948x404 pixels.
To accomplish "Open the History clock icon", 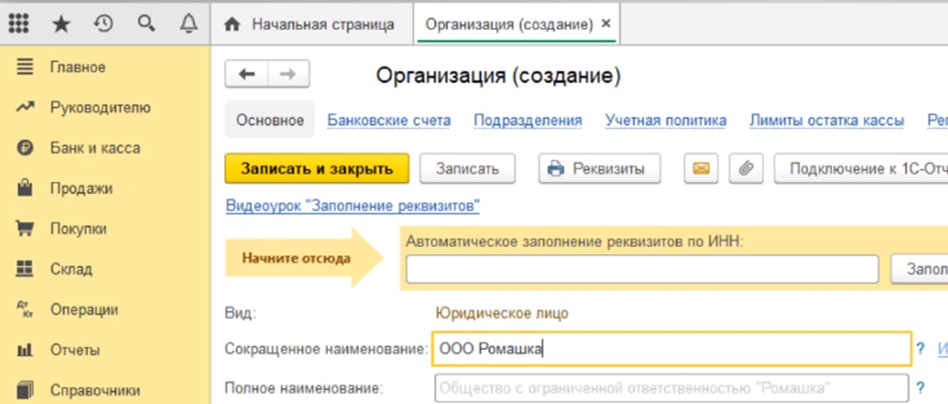I will pos(104,22).
